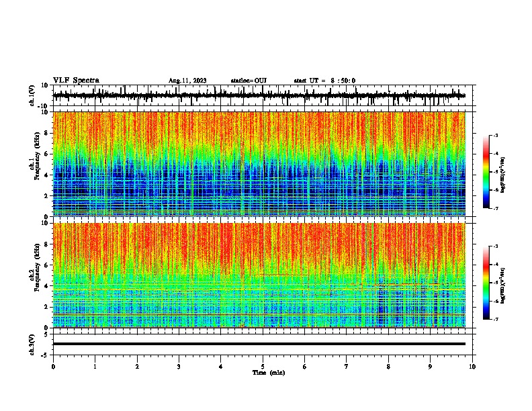Click time axis tick label '3'
Image resolution: width=532 pixels, height=411 pixels.
(x=179, y=367)
